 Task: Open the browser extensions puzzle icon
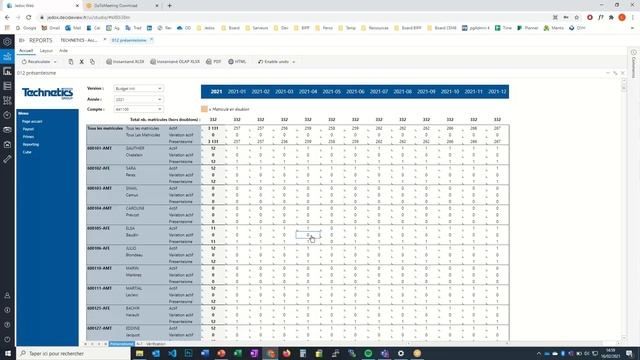tap(611, 18)
